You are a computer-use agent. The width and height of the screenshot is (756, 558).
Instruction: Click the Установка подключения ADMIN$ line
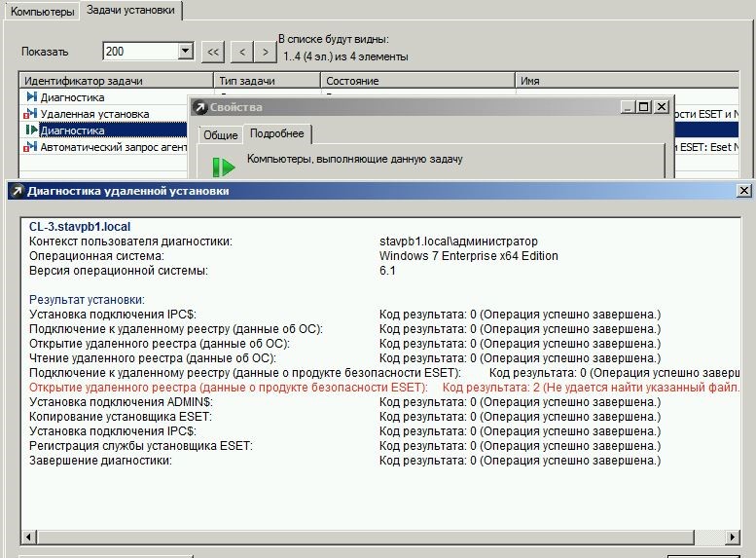coord(344,402)
